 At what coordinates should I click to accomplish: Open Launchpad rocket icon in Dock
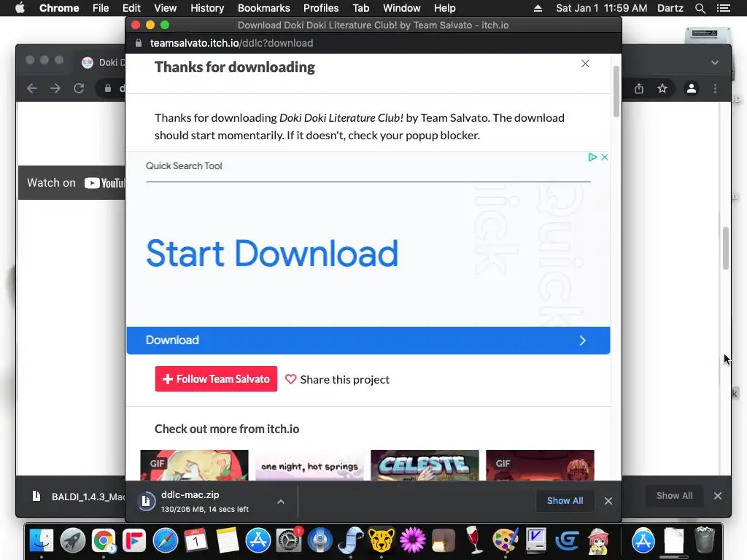(x=72, y=540)
